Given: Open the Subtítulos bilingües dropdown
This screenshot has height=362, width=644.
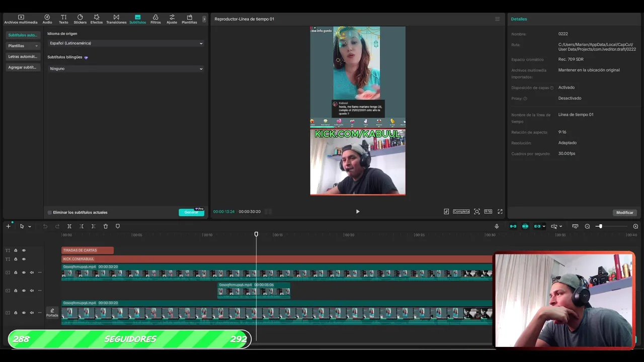Looking at the screenshot, I should (126, 68).
